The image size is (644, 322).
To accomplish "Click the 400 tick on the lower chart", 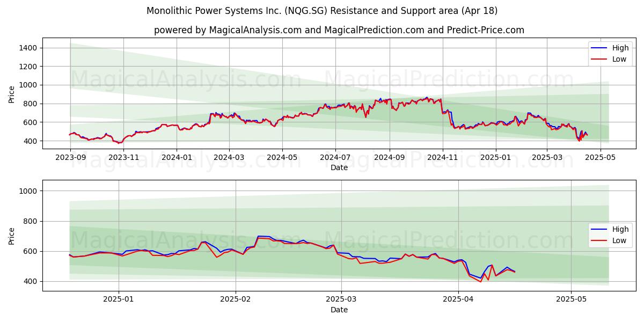I will click(x=30, y=281).
